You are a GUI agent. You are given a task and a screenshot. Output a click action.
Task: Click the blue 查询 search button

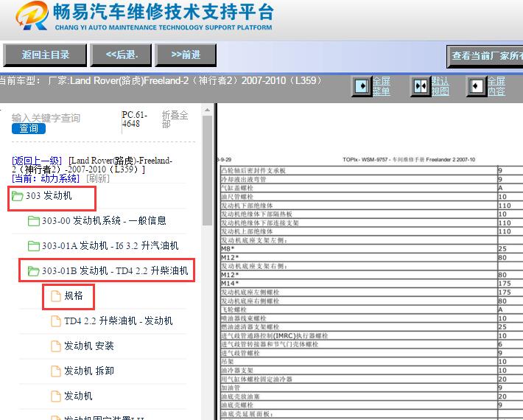(29, 128)
